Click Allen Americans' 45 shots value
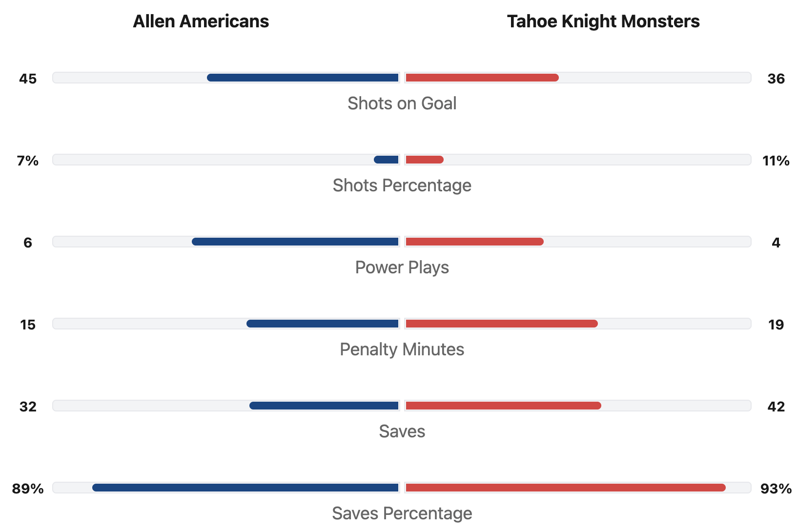Screen dimensions: 797x532 28,79
